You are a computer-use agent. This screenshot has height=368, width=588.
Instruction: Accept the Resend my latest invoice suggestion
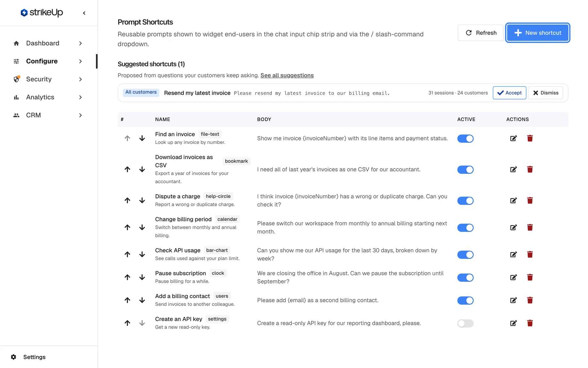[x=509, y=93]
